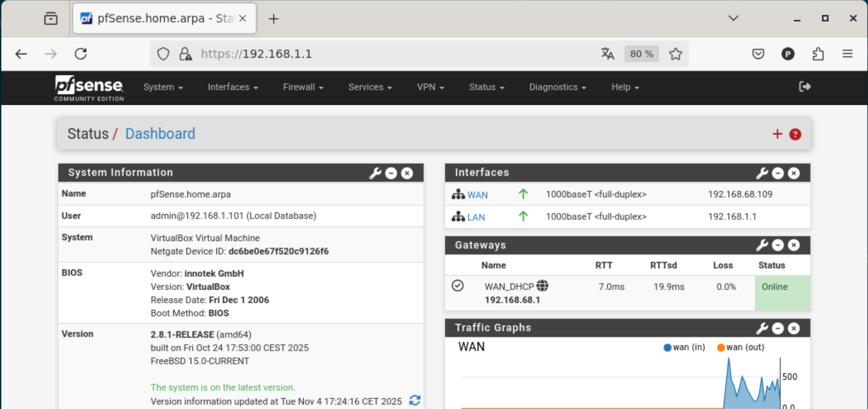The width and height of the screenshot is (868, 409).
Task: Follow the Dashboard breadcrumb link
Action: [160, 134]
